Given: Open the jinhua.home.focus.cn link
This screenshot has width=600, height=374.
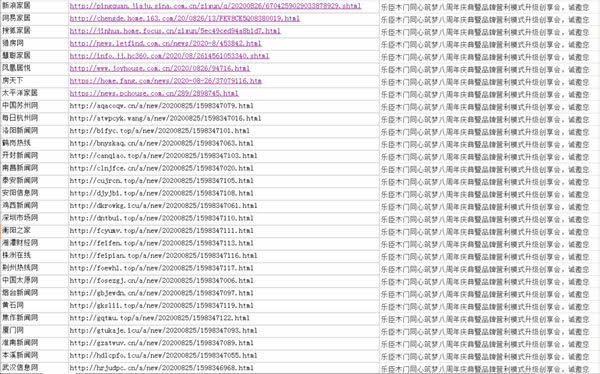Looking at the screenshot, I should (x=175, y=31).
